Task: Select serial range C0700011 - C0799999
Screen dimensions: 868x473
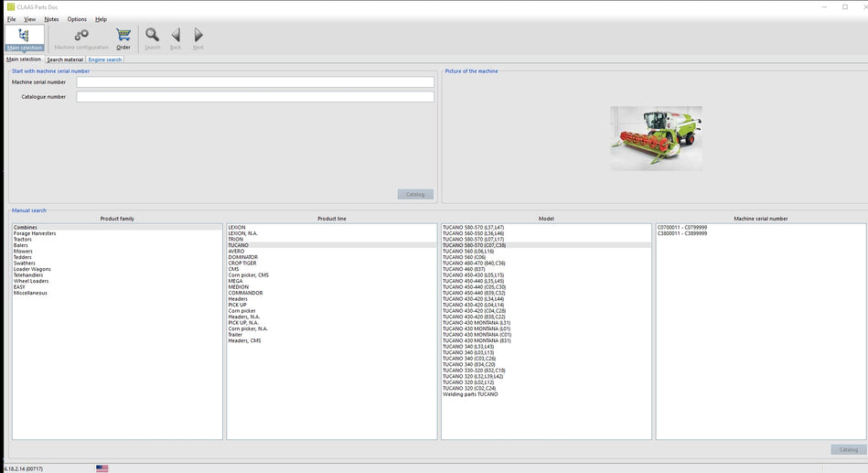Action: pyautogui.click(x=684, y=228)
